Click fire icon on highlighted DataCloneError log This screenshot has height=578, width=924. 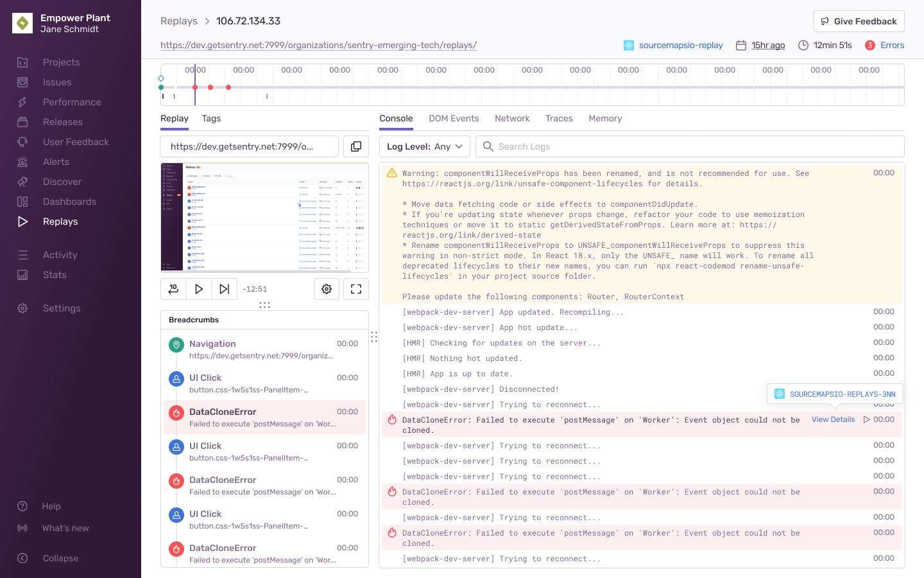[x=392, y=420]
